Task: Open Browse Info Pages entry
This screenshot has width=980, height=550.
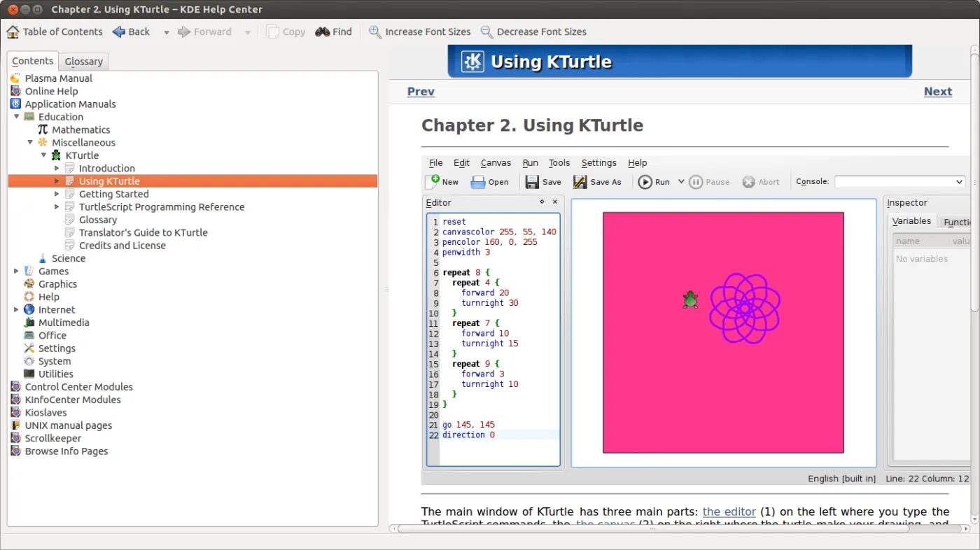Action: click(x=66, y=451)
